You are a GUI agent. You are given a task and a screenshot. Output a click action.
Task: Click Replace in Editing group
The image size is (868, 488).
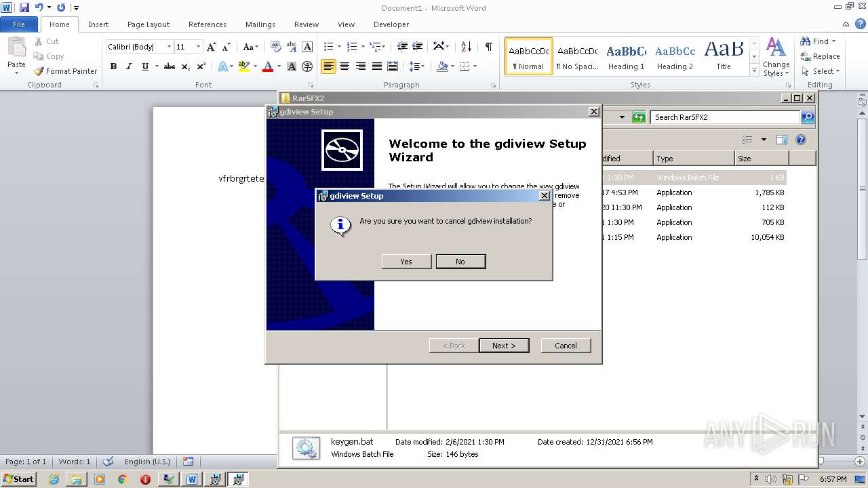pyautogui.click(x=820, y=56)
